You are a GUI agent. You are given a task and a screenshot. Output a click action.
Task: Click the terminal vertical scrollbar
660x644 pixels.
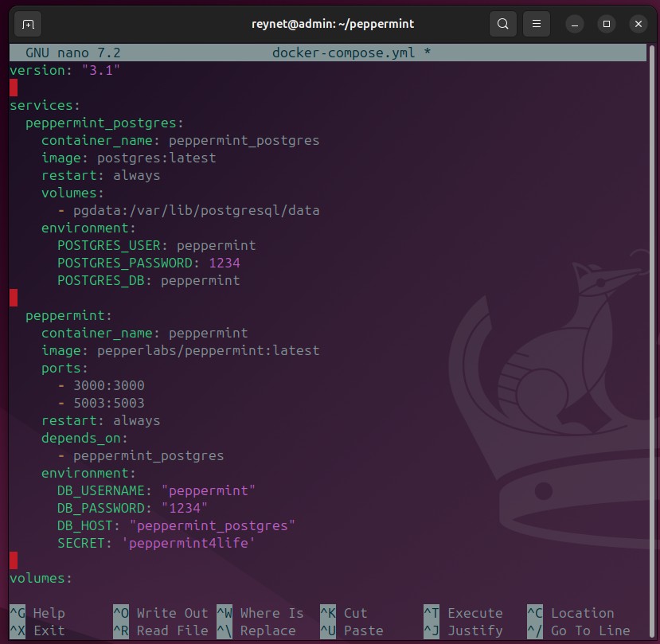652,341
